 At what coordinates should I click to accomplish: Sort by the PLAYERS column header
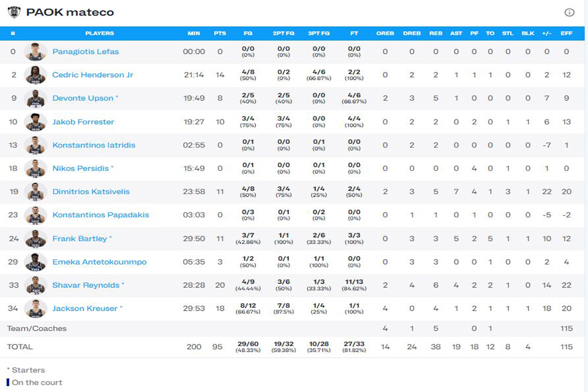pos(99,34)
